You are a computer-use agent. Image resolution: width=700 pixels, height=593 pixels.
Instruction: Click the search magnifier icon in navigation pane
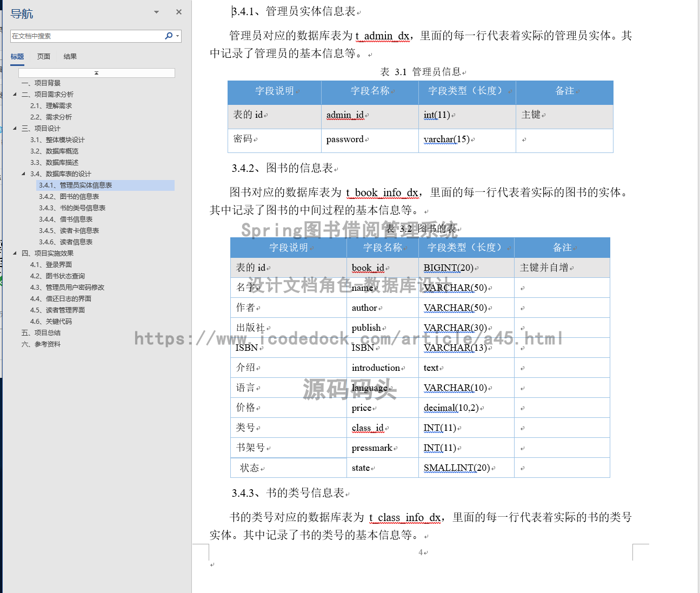[168, 36]
